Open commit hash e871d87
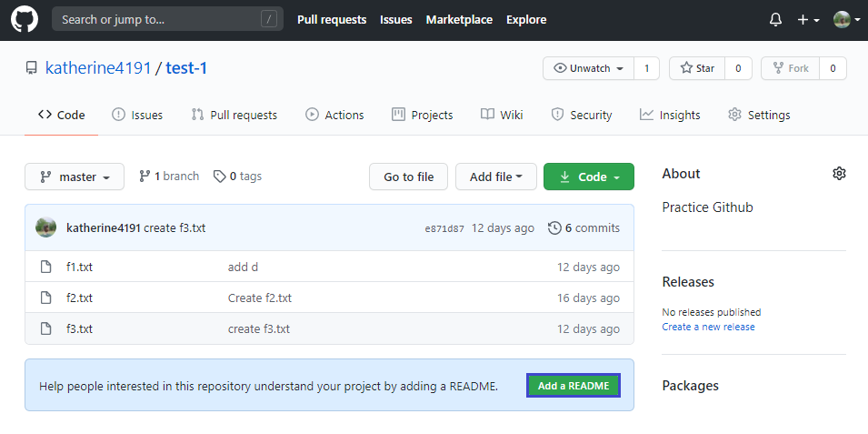The image size is (868, 434). coord(444,228)
